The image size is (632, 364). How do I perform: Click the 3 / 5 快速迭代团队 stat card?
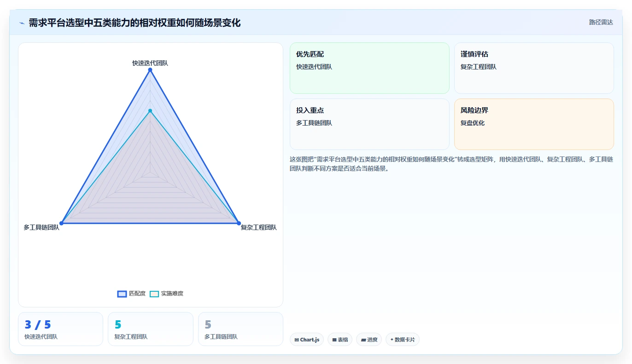coord(60,329)
